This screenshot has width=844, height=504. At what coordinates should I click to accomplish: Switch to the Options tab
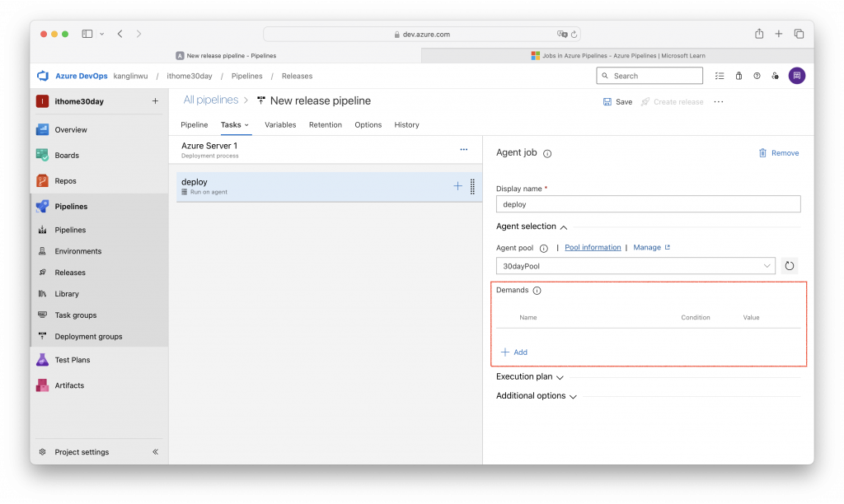point(368,125)
